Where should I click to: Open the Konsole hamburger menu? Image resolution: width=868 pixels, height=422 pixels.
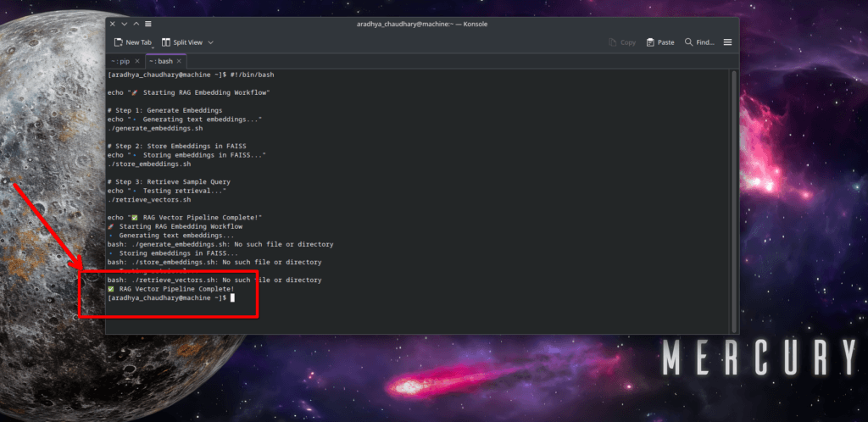[727, 42]
